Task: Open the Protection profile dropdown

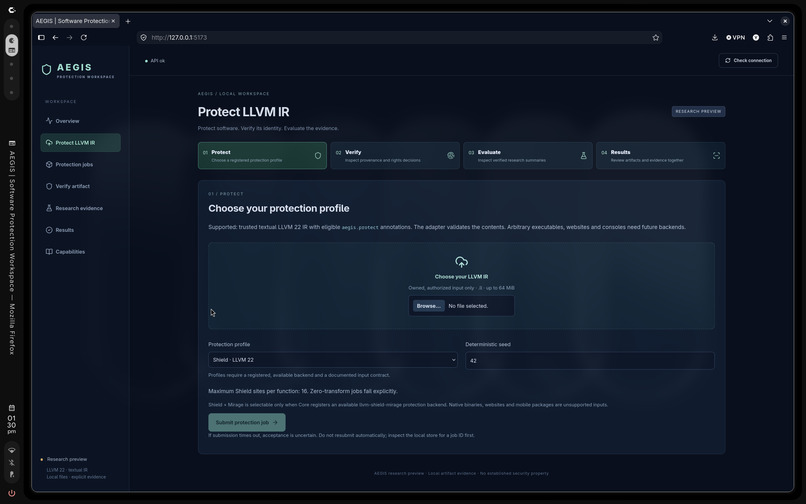Action: pyautogui.click(x=333, y=359)
